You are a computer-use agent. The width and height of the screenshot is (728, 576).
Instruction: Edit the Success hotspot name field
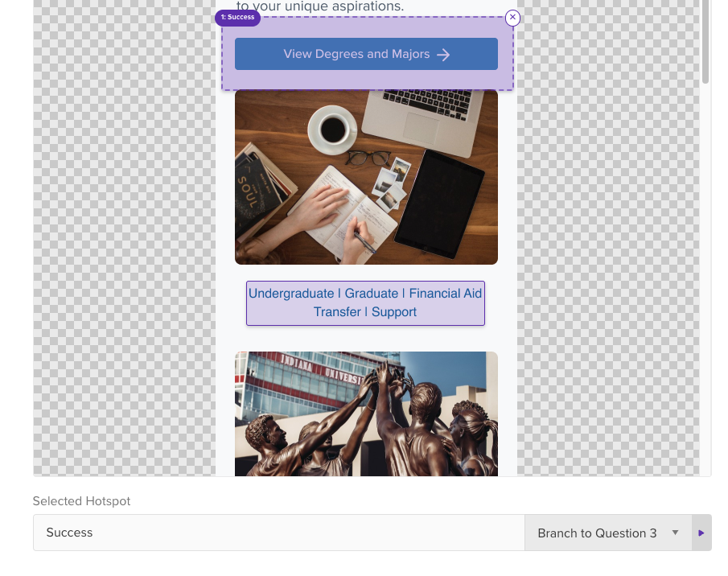(279, 533)
